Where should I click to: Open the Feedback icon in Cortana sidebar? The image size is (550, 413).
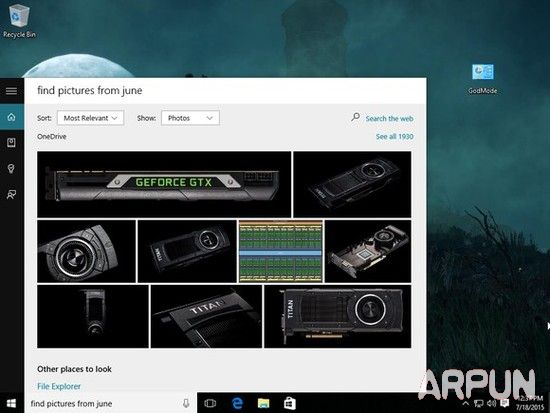pos(11,194)
